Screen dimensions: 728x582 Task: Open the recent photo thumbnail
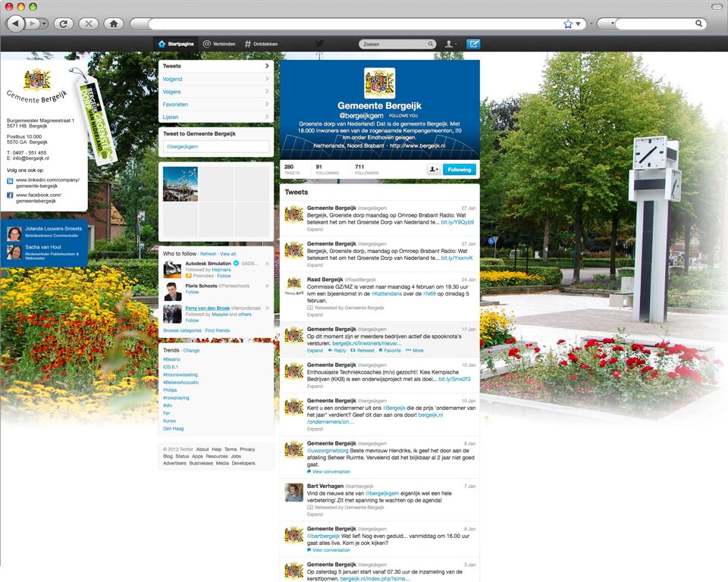[x=180, y=184]
